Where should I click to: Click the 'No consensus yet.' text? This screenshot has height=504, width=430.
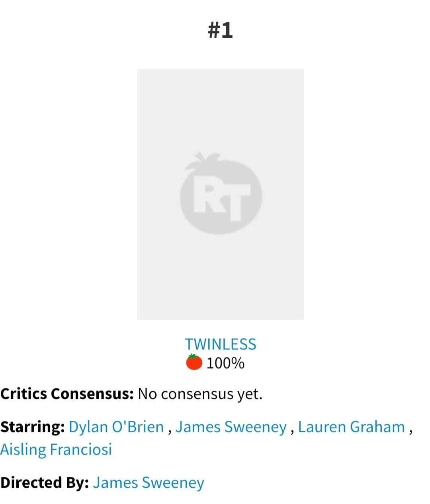pyautogui.click(x=200, y=394)
